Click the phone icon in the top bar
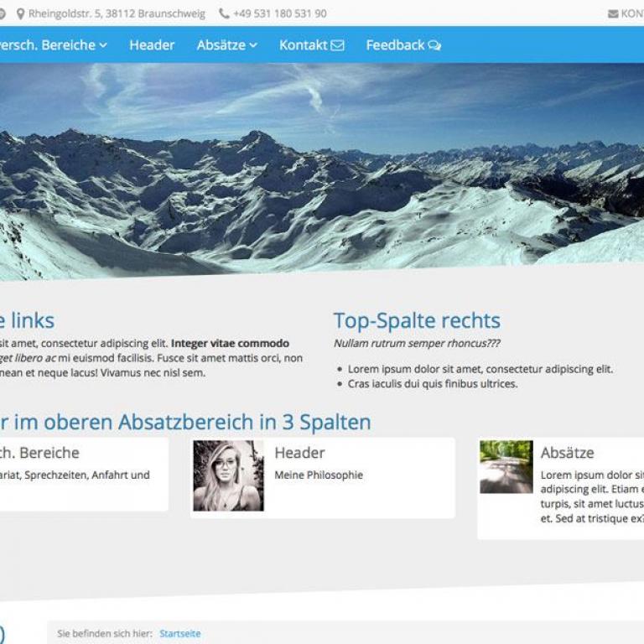This screenshot has height=644, width=644. coord(224,14)
